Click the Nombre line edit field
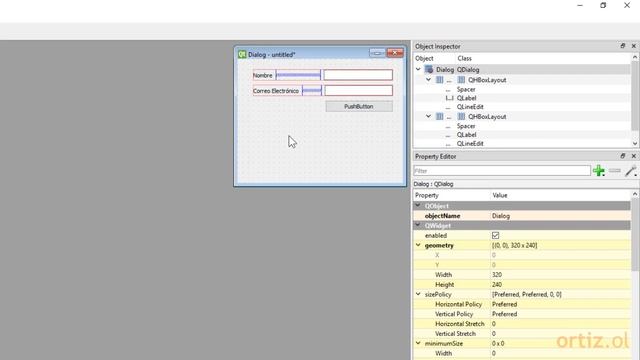 358,75
